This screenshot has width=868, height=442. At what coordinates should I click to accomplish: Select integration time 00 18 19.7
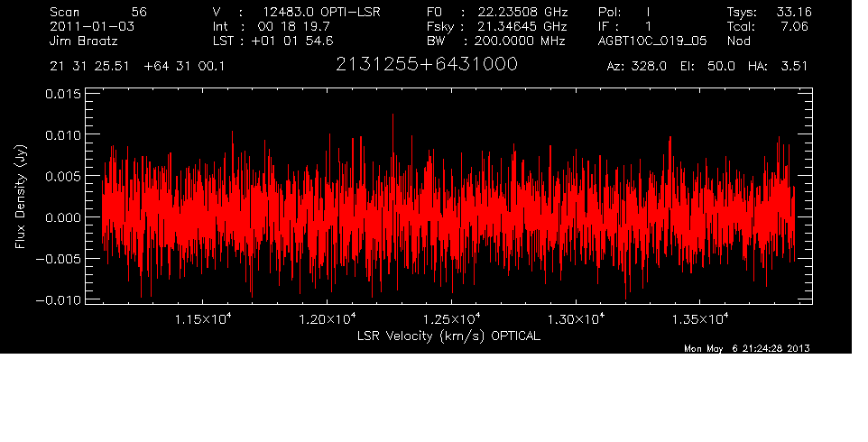[x=294, y=26]
